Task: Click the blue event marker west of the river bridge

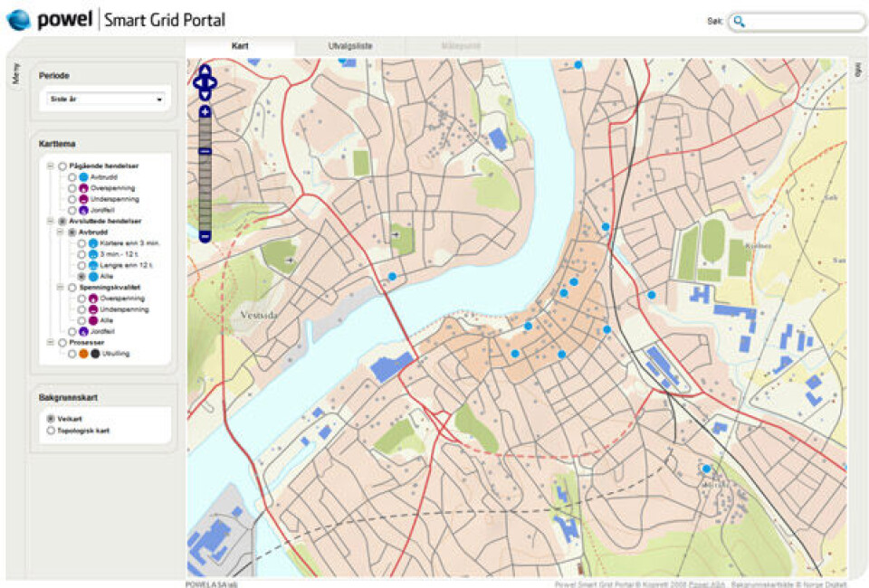Action: point(392,276)
